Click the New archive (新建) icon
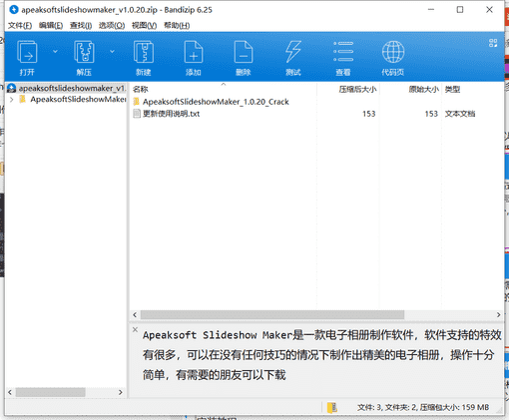This screenshot has height=420, width=509. click(x=144, y=52)
